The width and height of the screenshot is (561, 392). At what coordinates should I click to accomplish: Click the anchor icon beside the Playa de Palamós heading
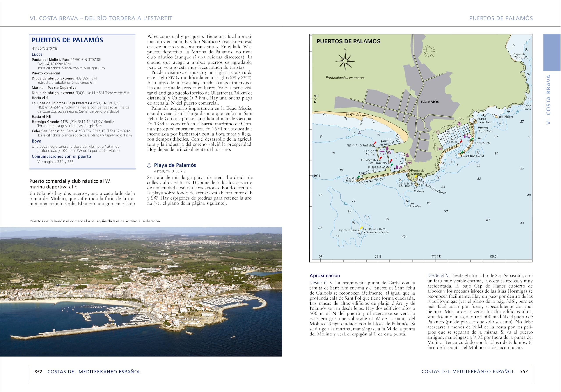(x=149, y=166)
